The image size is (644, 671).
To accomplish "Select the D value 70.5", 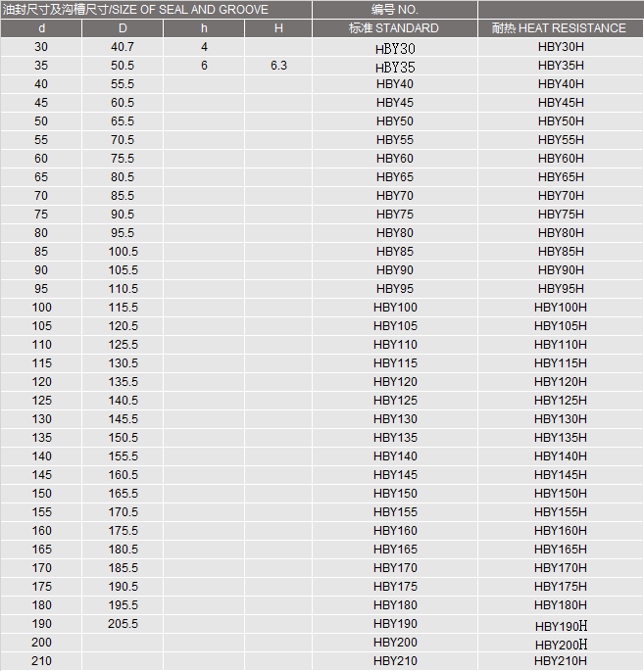I will click(x=123, y=140).
